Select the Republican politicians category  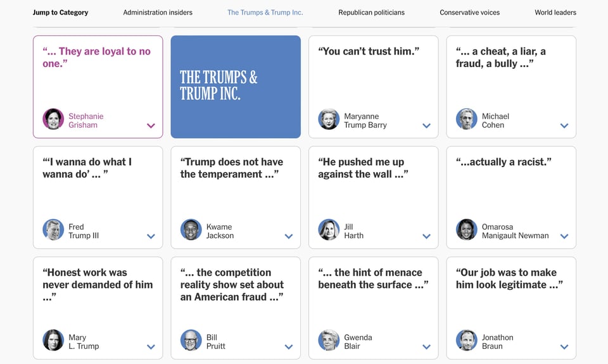click(371, 13)
